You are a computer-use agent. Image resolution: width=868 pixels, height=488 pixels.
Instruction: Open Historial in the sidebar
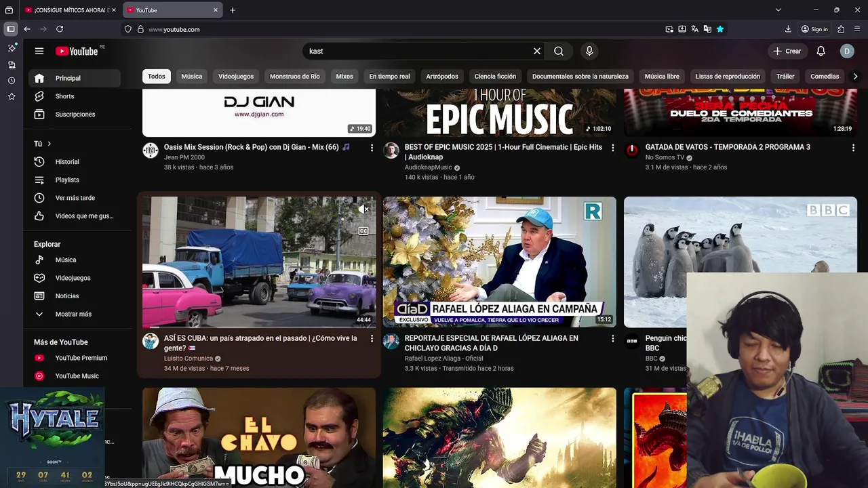coord(75,162)
